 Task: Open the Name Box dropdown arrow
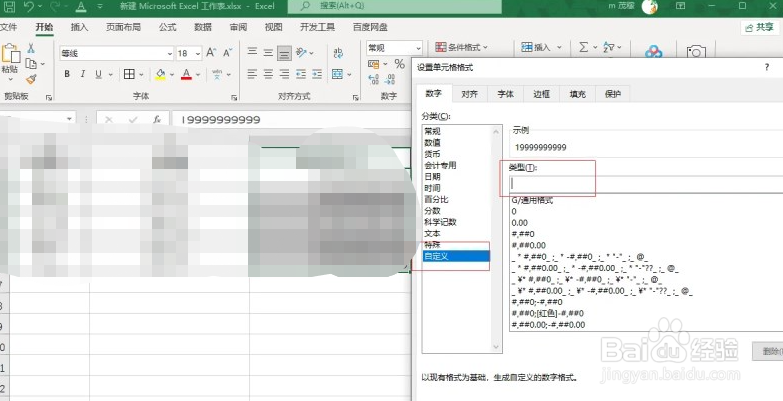point(70,119)
